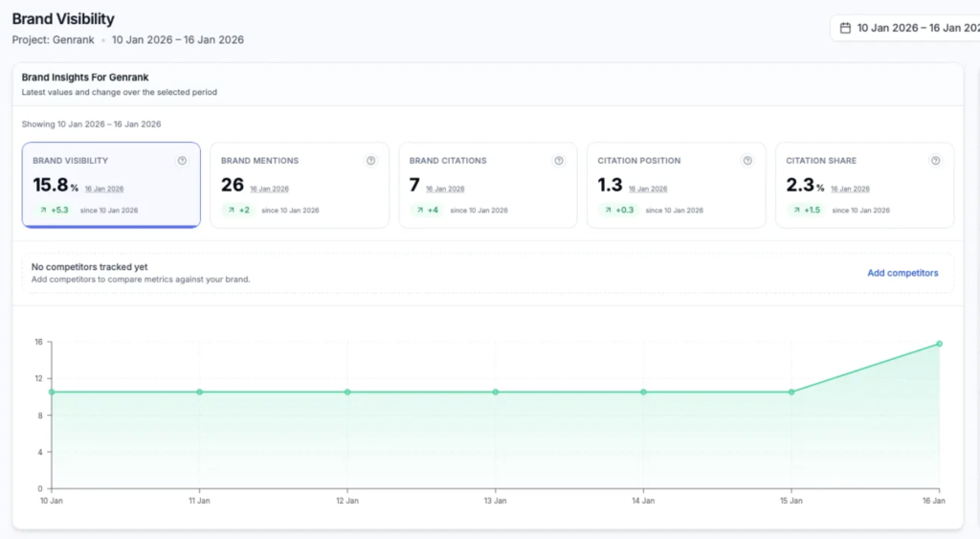
Task: Select the Brand Visibility metric card
Action: 111,185
